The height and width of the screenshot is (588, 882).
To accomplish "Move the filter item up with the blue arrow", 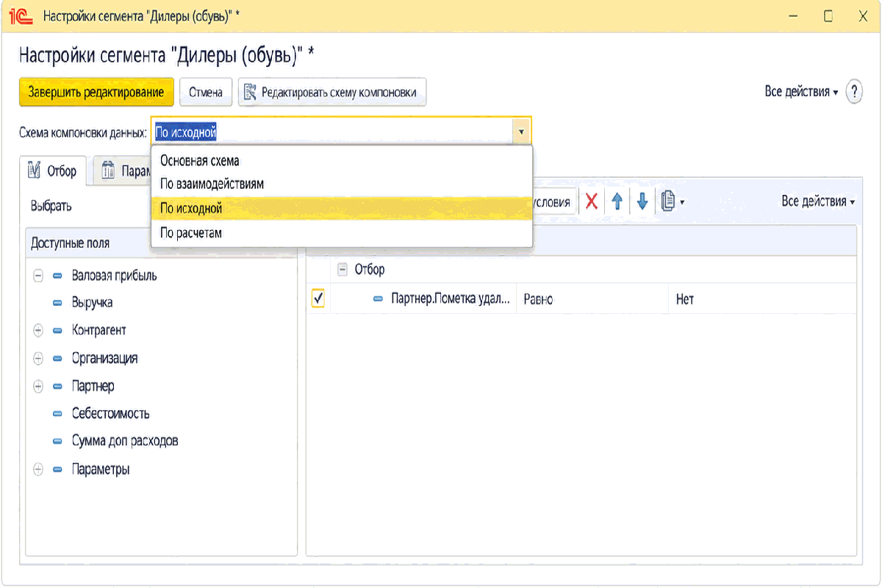I will 617,201.
